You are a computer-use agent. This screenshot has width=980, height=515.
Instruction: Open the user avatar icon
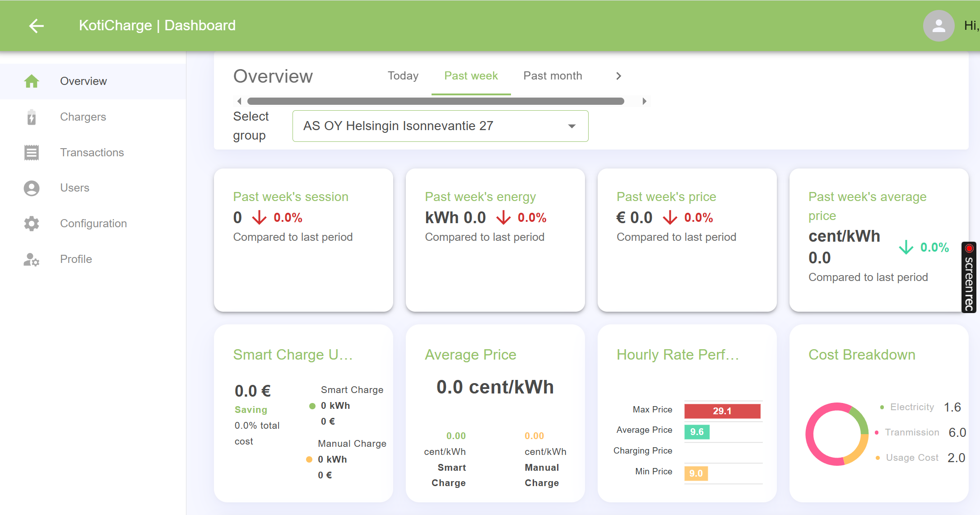938,26
